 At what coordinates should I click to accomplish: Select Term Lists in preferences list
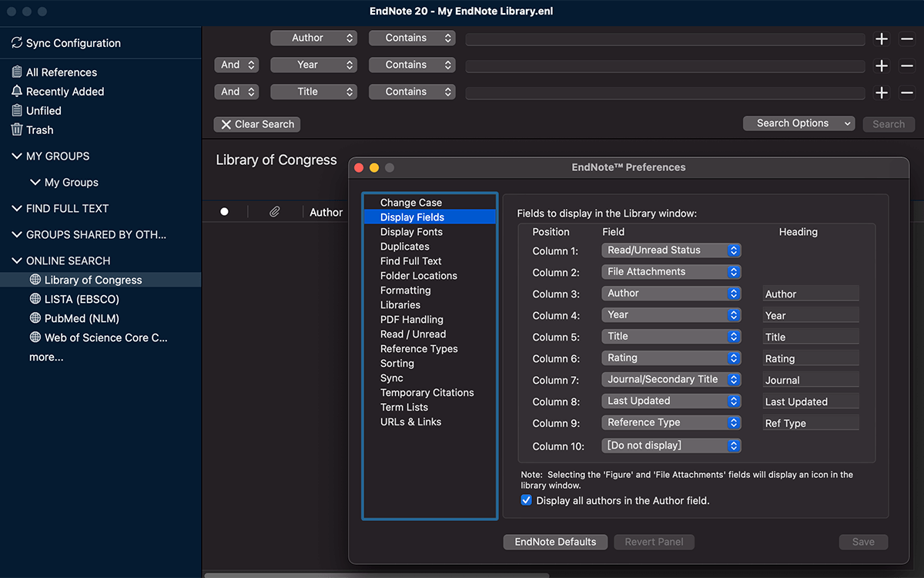pos(430,408)
